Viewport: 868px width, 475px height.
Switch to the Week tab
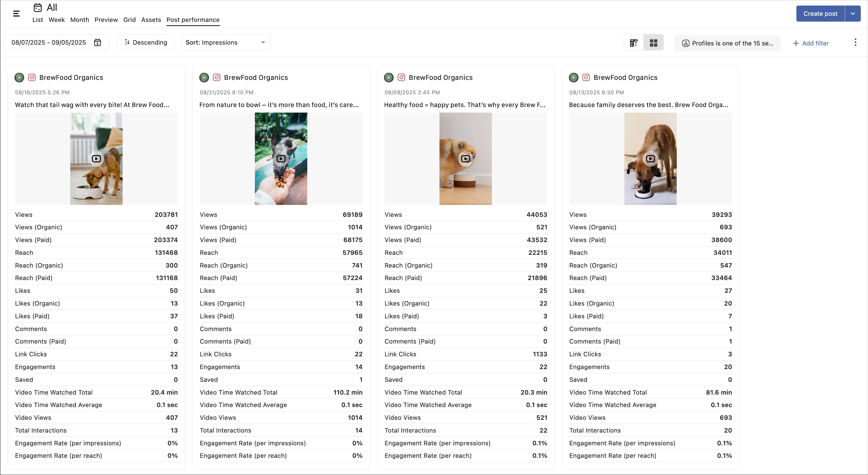(56, 20)
